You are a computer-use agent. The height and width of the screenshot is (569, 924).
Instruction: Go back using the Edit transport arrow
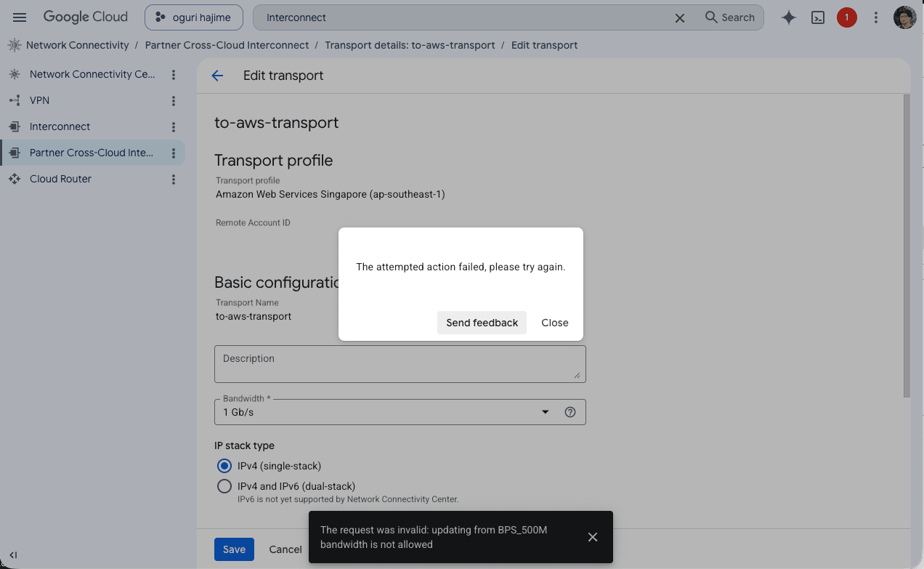tap(217, 76)
